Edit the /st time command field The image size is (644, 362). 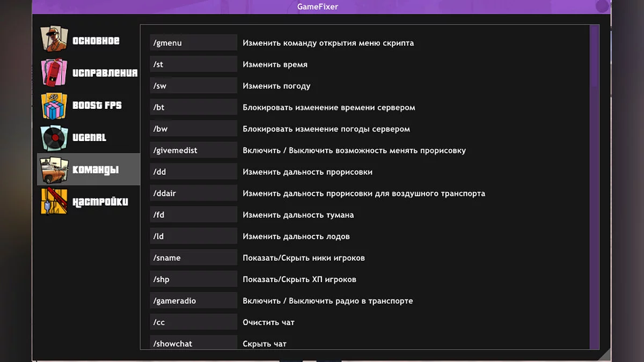[x=193, y=64]
